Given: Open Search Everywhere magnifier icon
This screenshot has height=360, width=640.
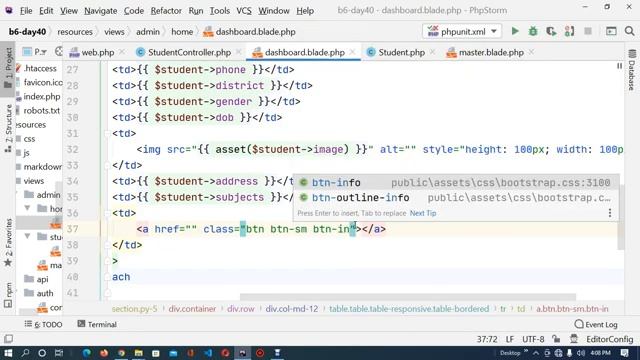Looking at the screenshot, I should [629, 31].
